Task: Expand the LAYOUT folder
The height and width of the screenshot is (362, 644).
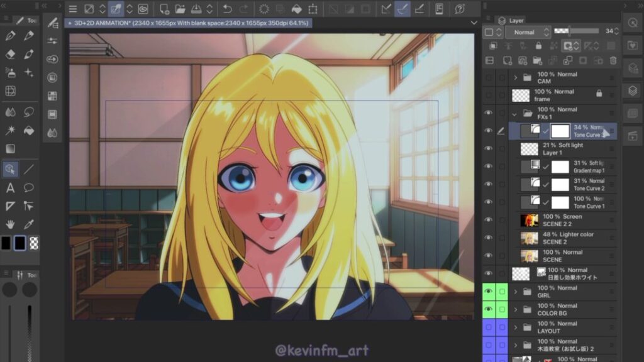Action: coord(516,327)
